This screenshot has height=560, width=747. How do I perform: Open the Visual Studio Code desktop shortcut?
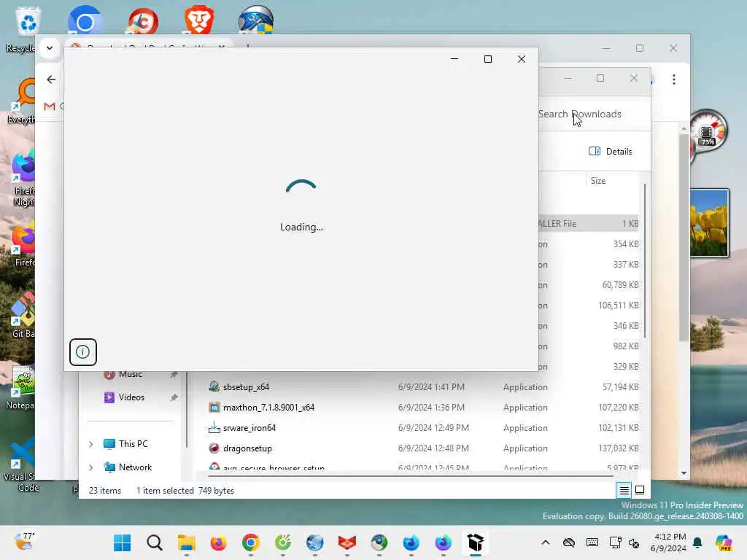click(20, 464)
